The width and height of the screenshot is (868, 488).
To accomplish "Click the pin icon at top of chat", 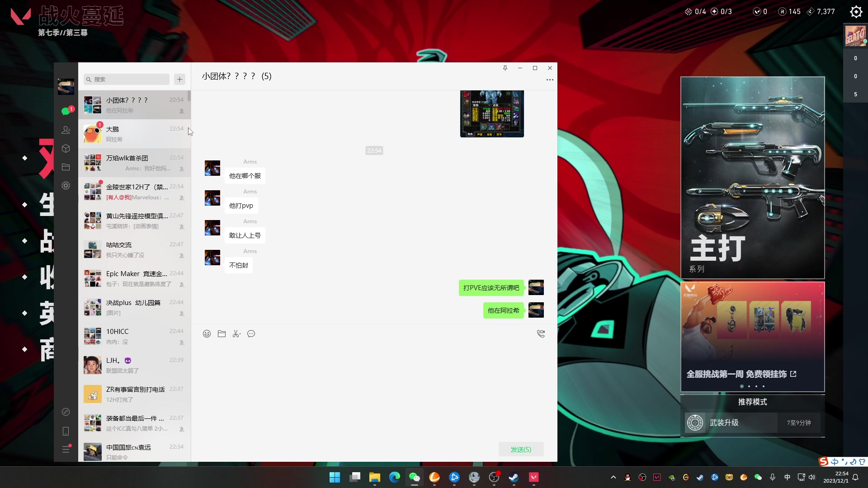I will pos(505,68).
